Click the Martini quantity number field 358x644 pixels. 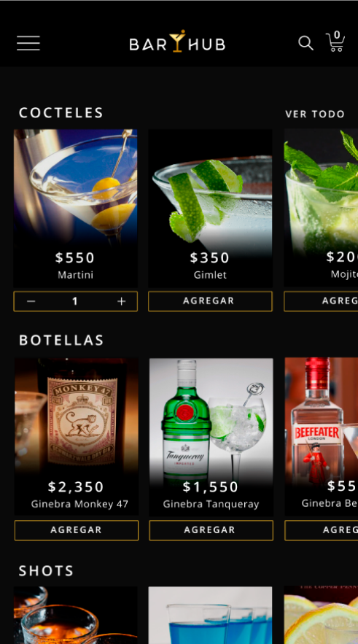75,301
